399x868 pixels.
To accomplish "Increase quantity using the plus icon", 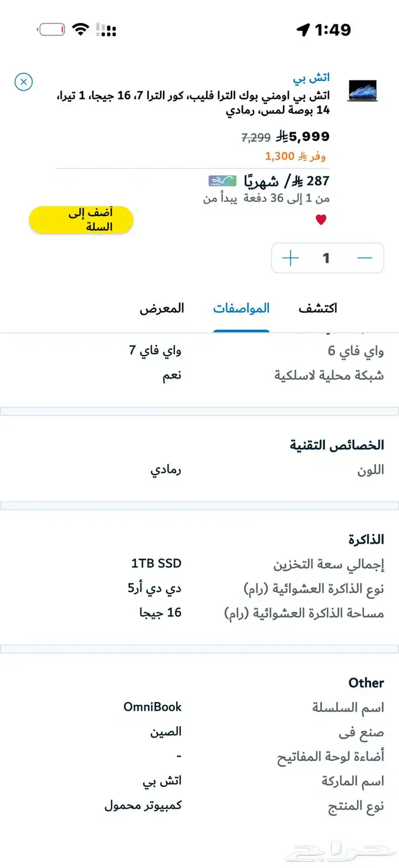I will point(290,258).
